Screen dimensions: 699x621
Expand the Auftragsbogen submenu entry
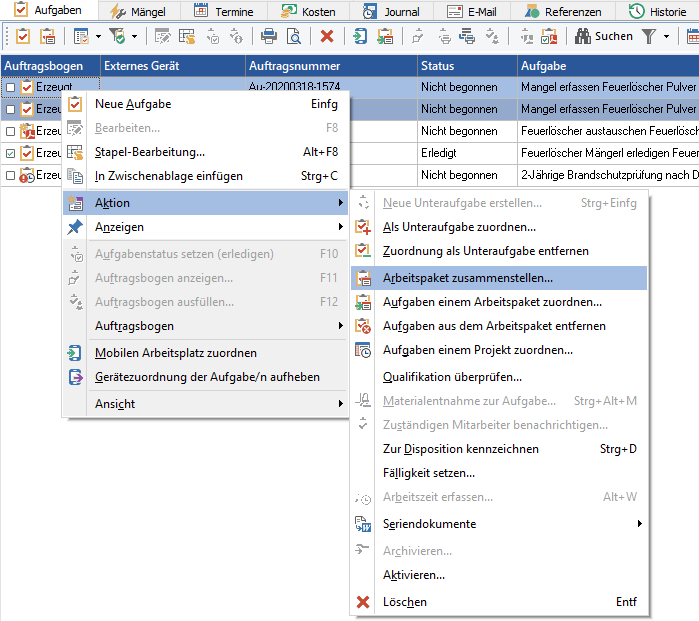[x=206, y=326]
